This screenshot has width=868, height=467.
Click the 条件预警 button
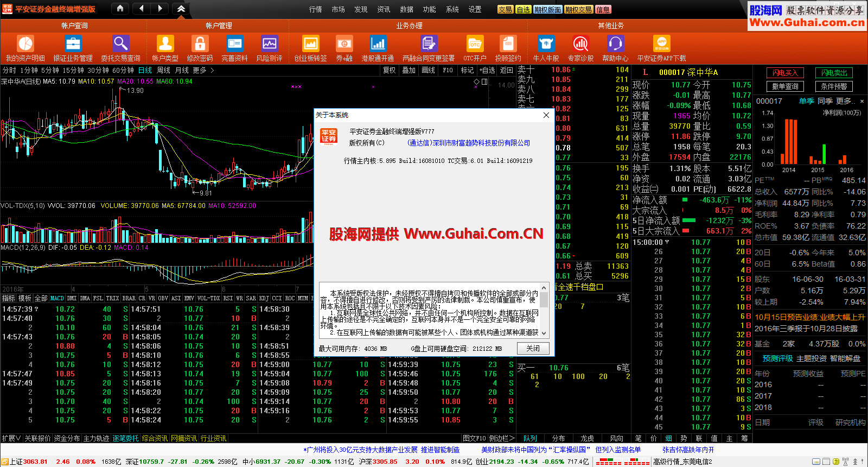tap(834, 86)
